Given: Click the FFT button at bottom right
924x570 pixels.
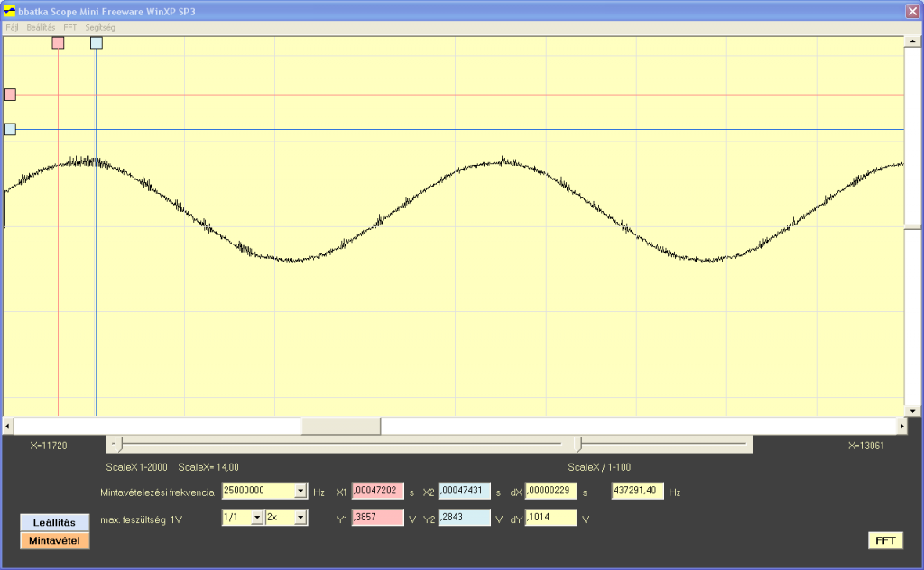Looking at the screenshot, I should coord(885,540).
